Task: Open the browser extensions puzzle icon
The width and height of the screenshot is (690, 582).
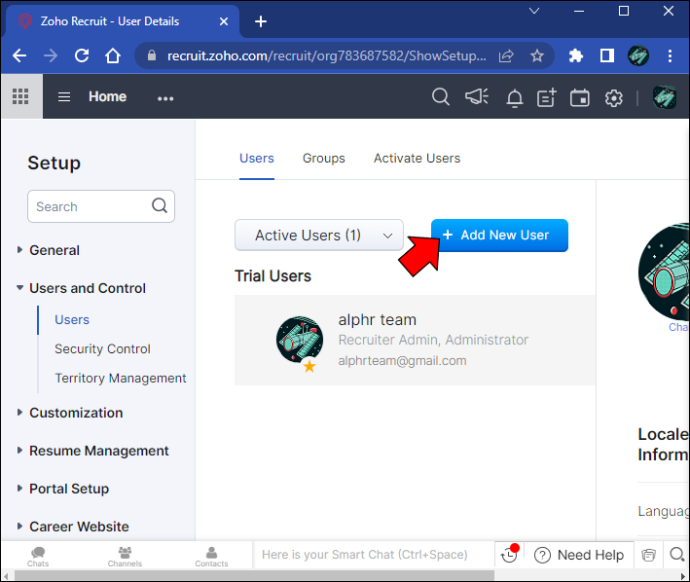Action: click(576, 56)
